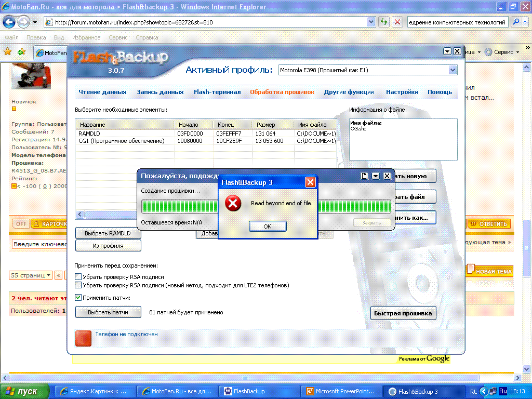
Task: Click the dropdown arrow icon in progress window title
Action: click(x=376, y=176)
